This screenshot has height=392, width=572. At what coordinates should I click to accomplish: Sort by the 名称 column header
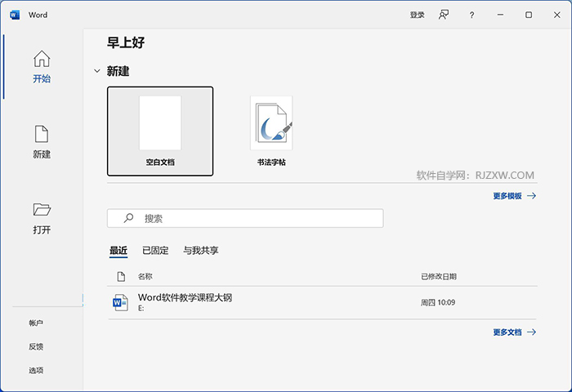pyautogui.click(x=145, y=276)
